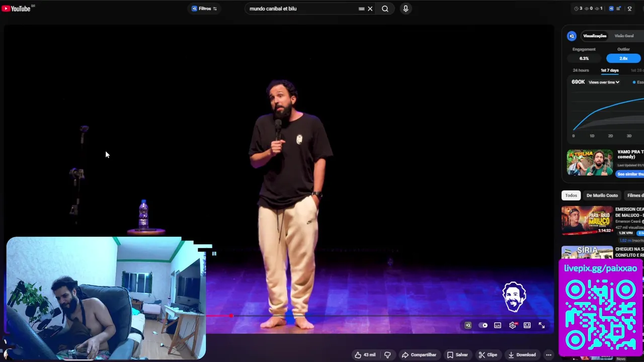The image size is (644, 362).
Task: Switch to theater mode icon
Action: point(527,325)
